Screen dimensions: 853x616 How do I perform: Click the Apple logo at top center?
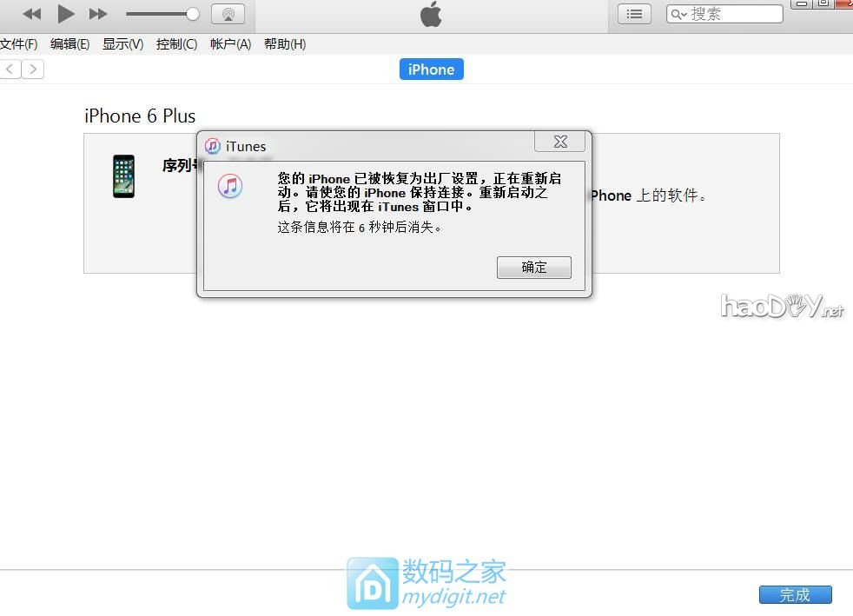(431, 14)
